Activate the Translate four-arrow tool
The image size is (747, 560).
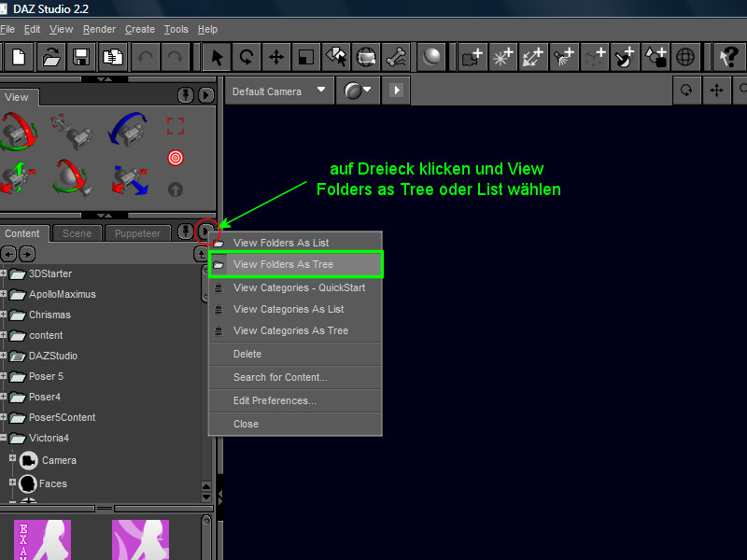[x=276, y=57]
